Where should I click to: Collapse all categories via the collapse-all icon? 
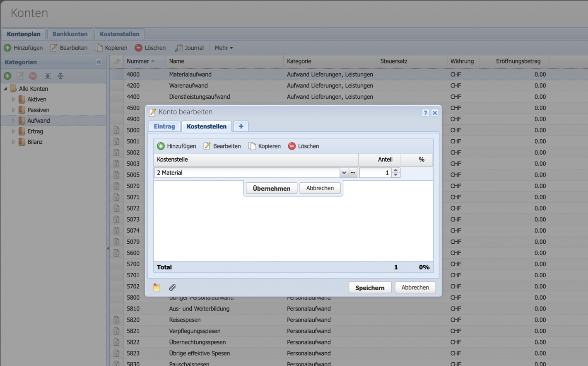[60, 76]
